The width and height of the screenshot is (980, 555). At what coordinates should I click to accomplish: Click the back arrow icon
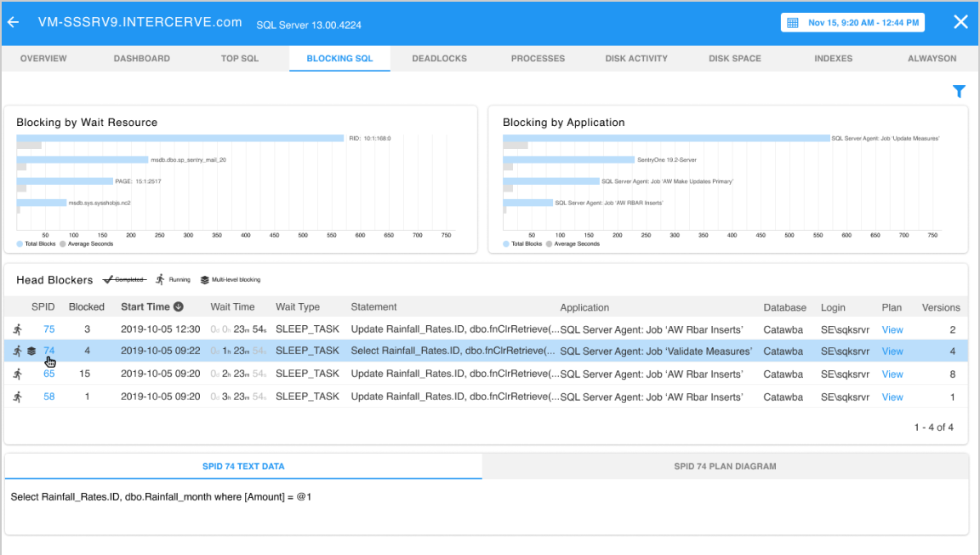(13, 23)
